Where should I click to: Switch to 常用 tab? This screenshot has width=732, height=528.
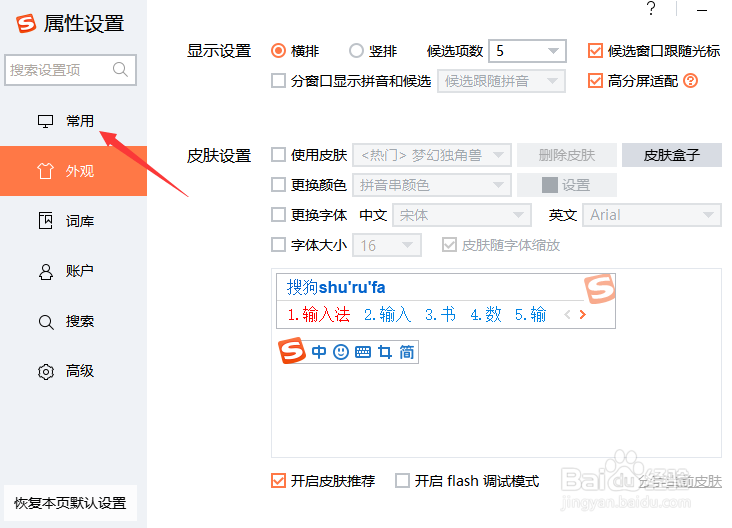[73, 121]
